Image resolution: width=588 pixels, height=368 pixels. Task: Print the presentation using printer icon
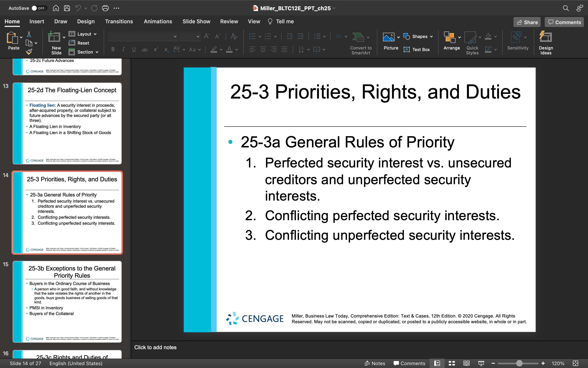[x=105, y=8]
